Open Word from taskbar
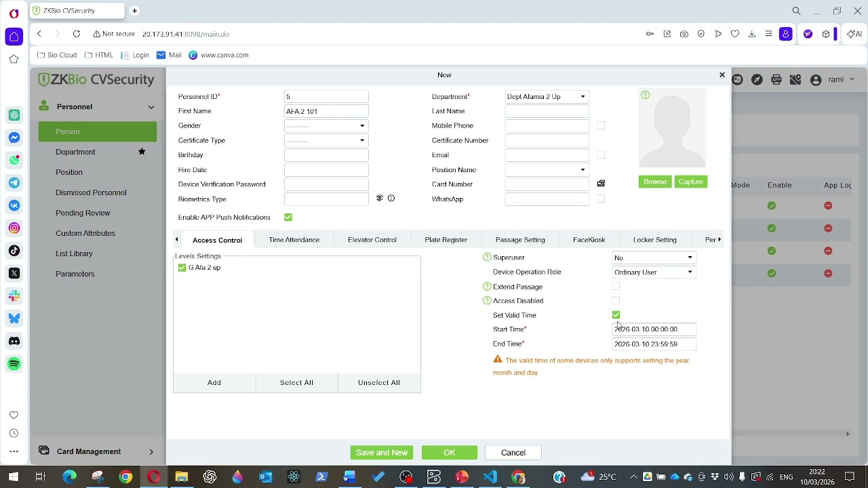This screenshot has width=868, height=488. tap(350, 477)
